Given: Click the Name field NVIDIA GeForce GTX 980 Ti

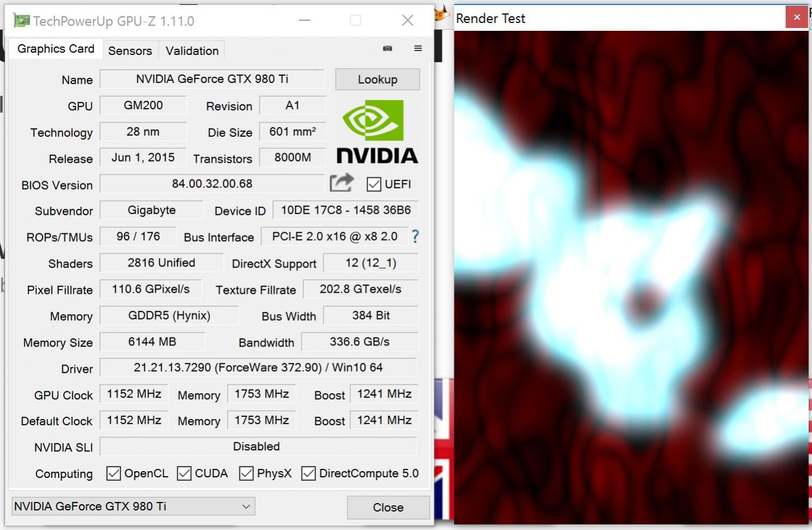Looking at the screenshot, I should tap(212, 79).
